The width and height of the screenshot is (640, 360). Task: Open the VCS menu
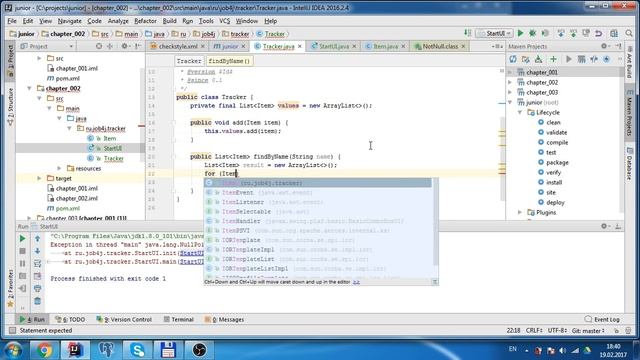click(224, 21)
